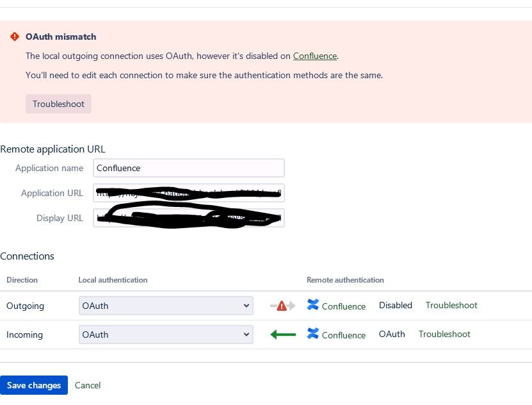532x405 pixels.
Task: Click the Application name label
Action: click(x=49, y=168)
